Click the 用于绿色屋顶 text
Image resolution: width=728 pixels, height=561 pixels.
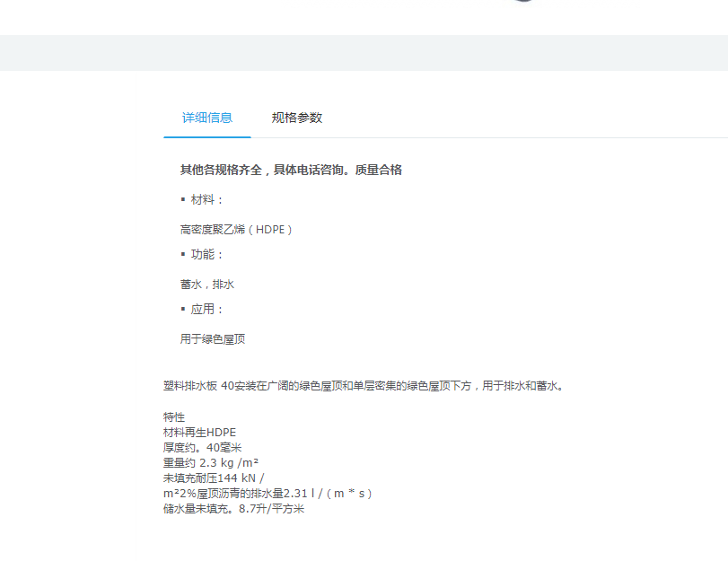pos(213,339)
